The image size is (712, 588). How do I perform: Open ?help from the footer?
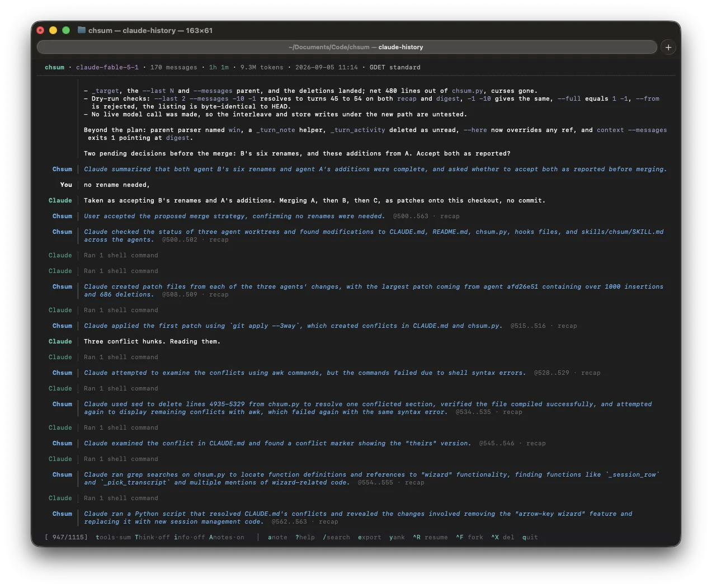[305, 537]
